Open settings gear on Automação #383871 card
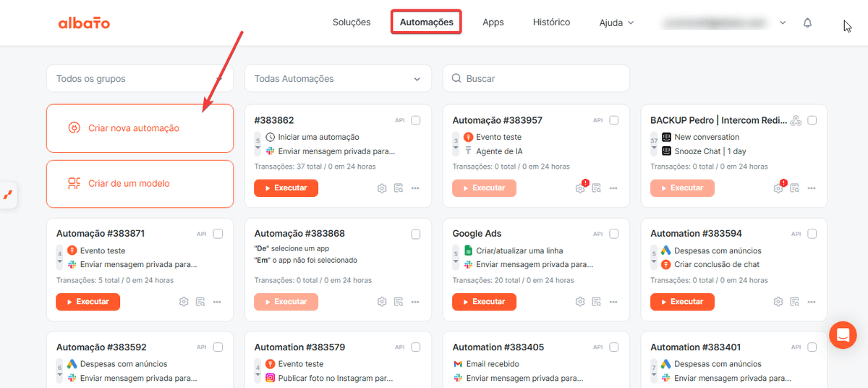The height and width of the screenshot is (388, 868). pos(184,302)
